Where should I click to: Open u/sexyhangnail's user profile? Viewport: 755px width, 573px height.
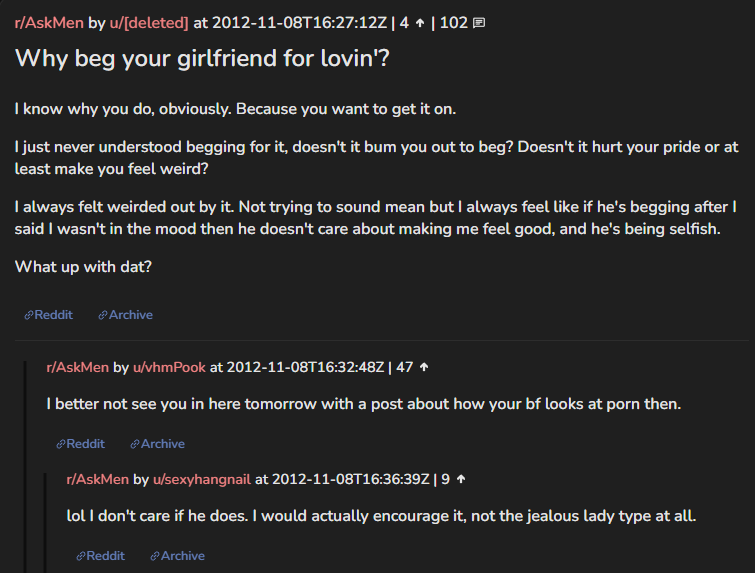pyautogui.click(x=202, y=479)
